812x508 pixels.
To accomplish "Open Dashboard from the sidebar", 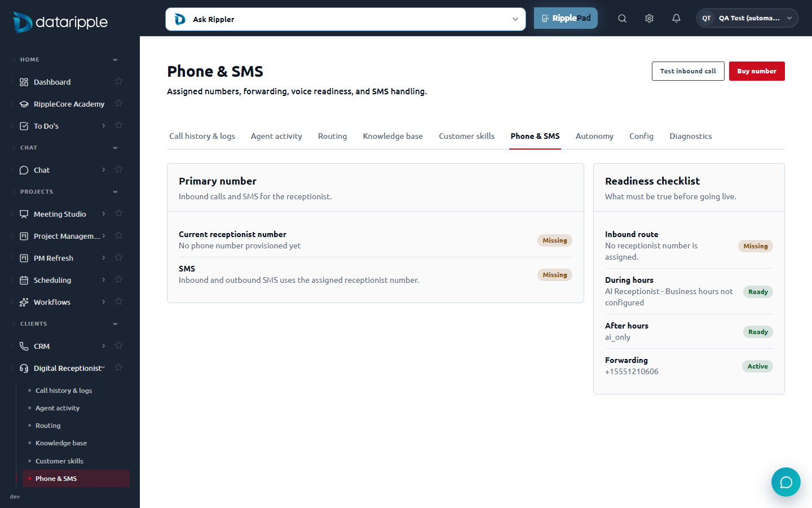I will click(x=52, y=82).
